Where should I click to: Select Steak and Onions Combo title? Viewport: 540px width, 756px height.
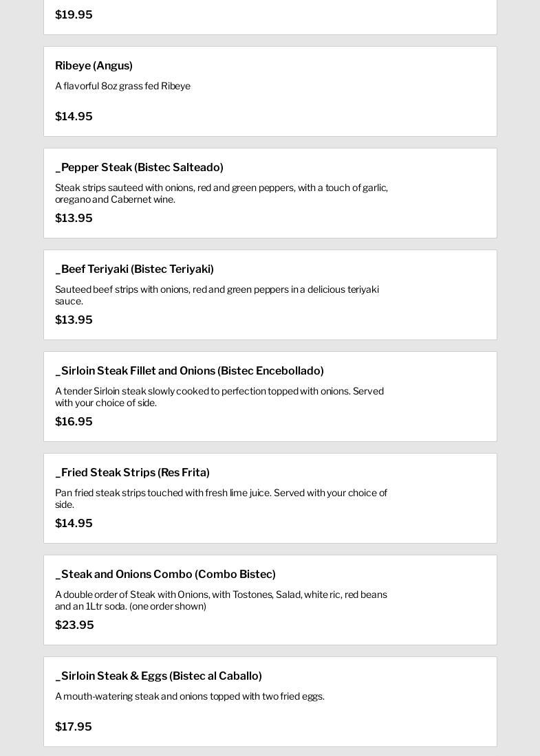pyautogui.click(x=165, y=575)
